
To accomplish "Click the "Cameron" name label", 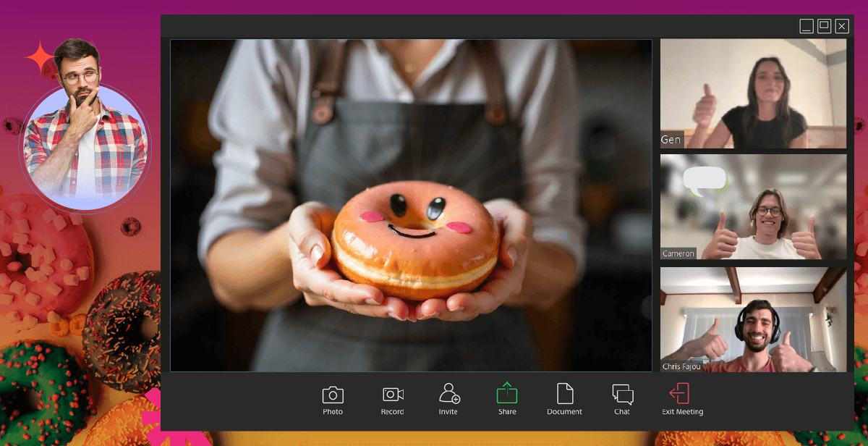I will tap(678, 253).
